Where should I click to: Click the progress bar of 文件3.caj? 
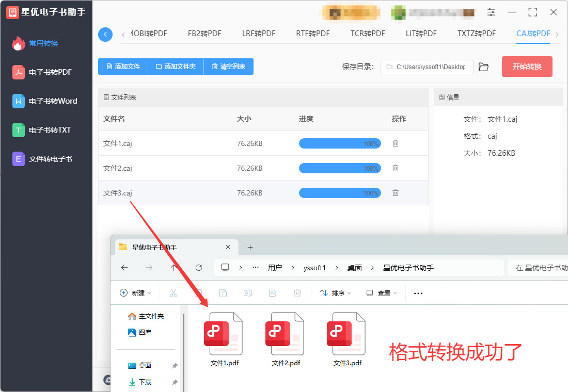340,193
